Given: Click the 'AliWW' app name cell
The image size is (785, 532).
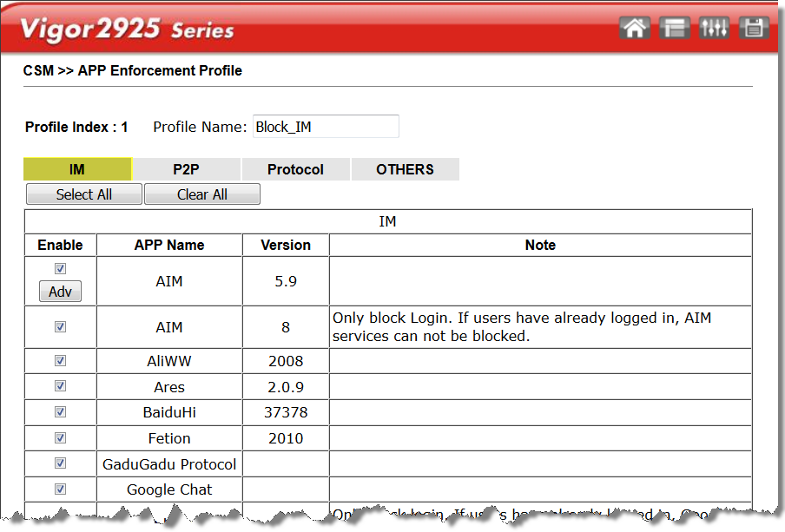Looking at the screenshot, I should point(169,361).
